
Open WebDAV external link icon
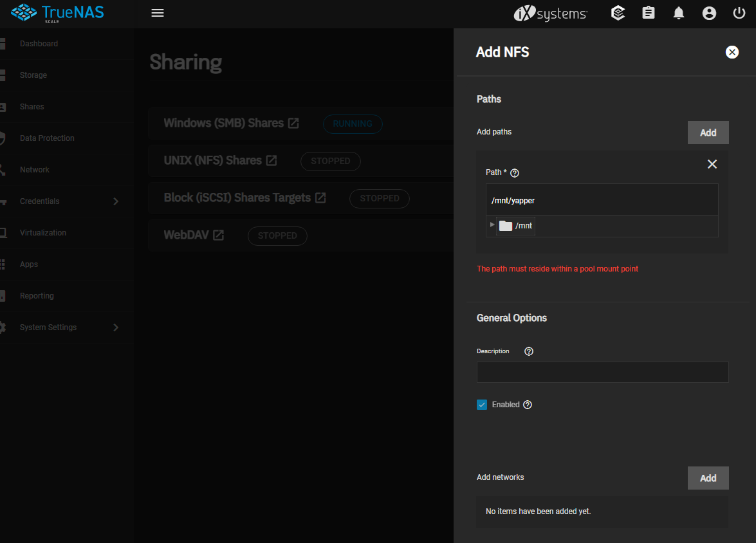tap(218, 235)
